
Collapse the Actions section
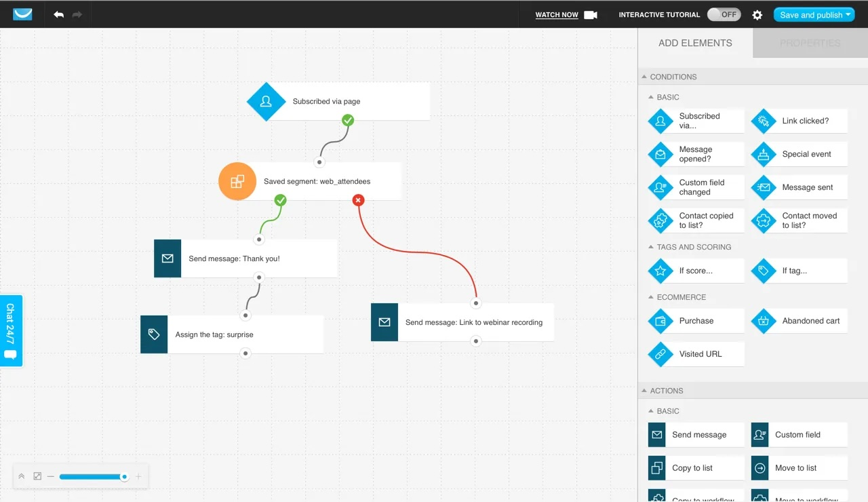644,391
